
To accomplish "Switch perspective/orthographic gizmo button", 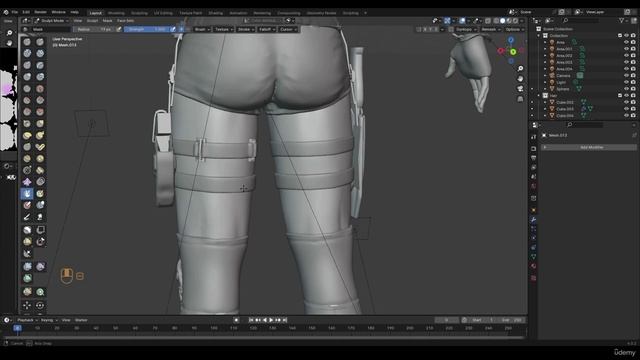I will (520, 99).
